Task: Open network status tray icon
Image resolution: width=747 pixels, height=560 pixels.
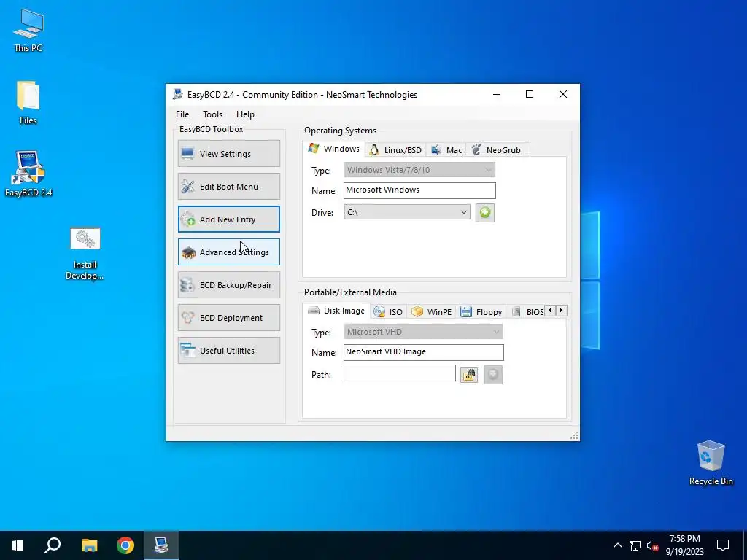Action: click(x=635, y=545)
